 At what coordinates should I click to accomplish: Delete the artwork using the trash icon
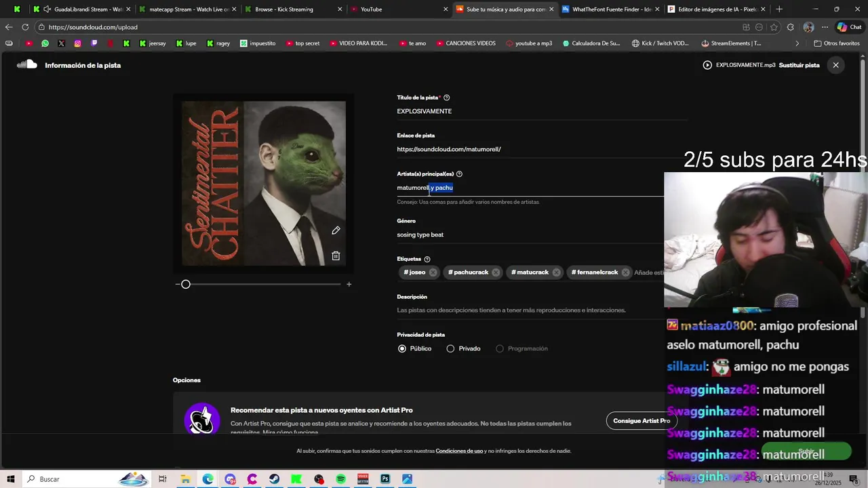click(336, 256)
